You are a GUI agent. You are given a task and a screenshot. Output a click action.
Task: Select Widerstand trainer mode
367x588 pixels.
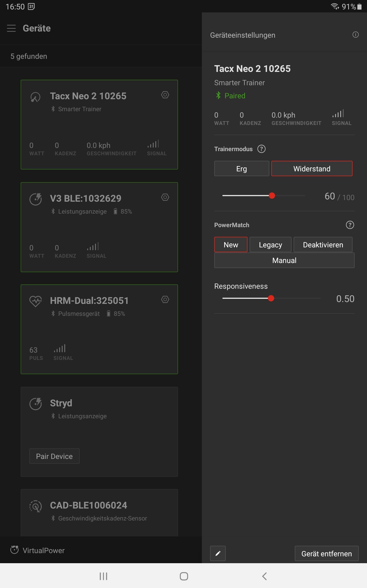click(x=312, y=168)
